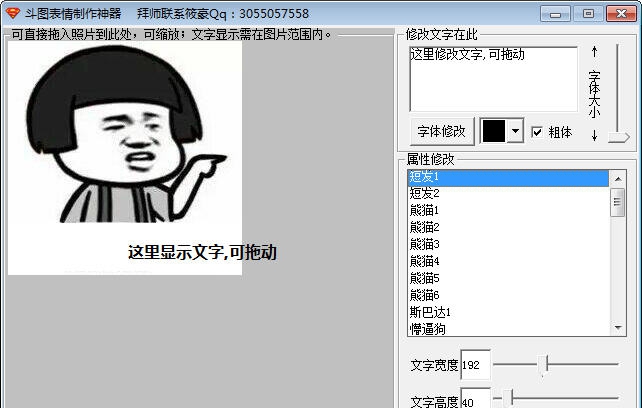Viewport: 642px width, 408px height.
Task: Select 短发2 in the list
Action: coord(508,193)
